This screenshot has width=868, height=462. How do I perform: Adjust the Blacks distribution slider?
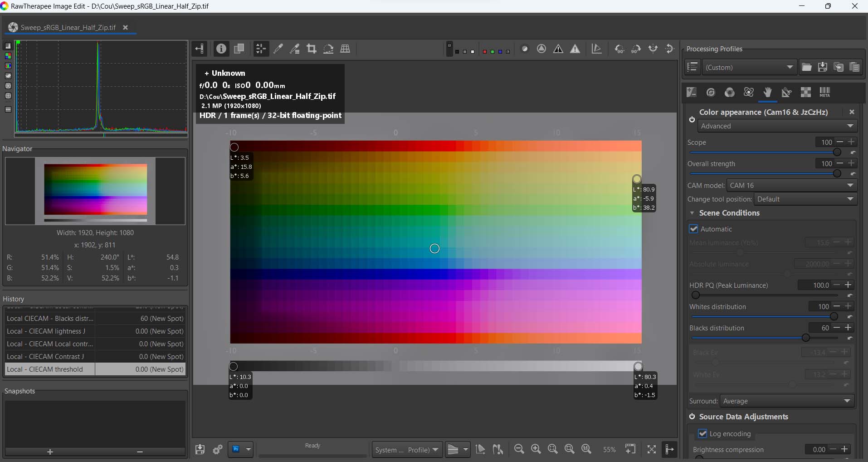[x=806, y=338]
